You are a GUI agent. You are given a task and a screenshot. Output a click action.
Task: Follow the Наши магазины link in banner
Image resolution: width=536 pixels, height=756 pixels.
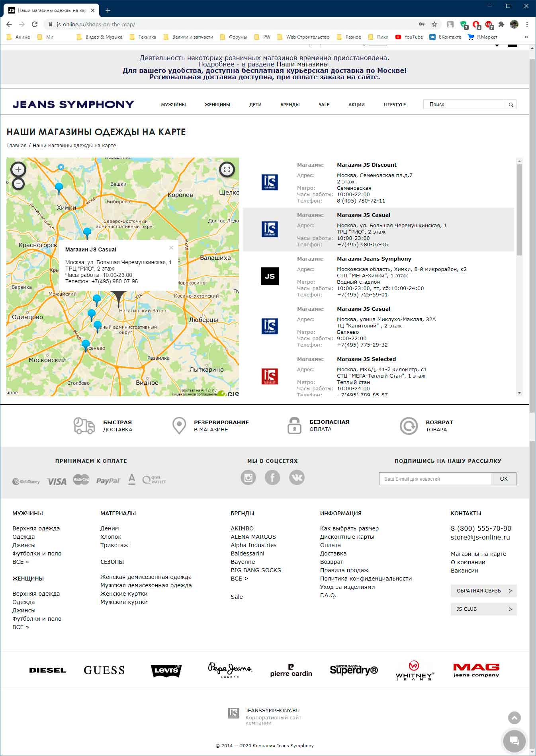click(303, 64)
